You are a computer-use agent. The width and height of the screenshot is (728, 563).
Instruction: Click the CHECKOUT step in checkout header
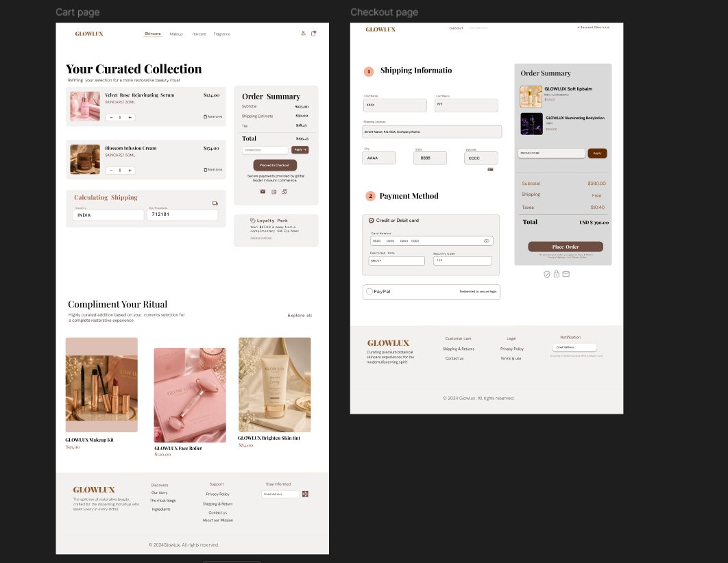tap(456, 28)
